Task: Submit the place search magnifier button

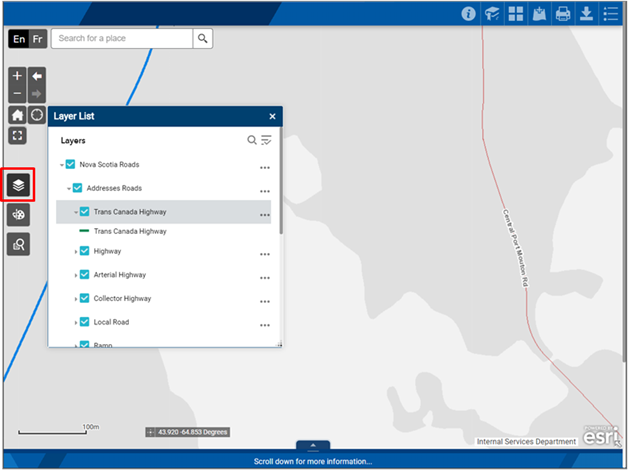Action: click(x=203, y=38)
